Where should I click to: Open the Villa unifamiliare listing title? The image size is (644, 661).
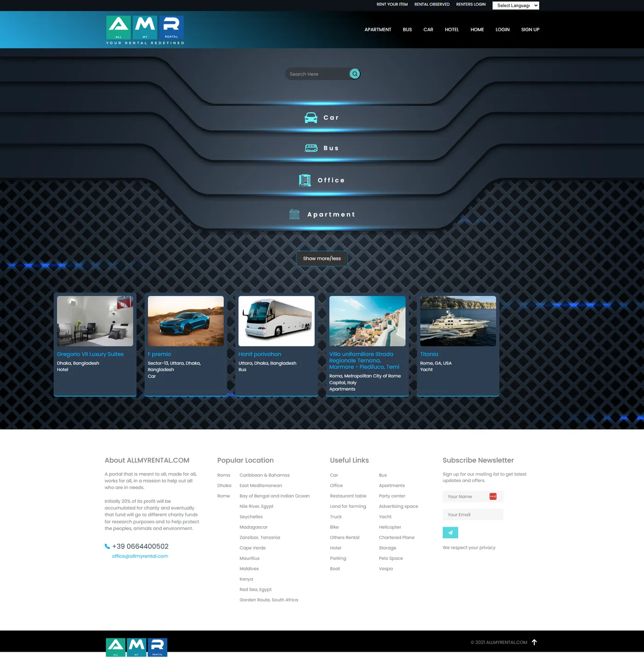(x=364, y=361)
